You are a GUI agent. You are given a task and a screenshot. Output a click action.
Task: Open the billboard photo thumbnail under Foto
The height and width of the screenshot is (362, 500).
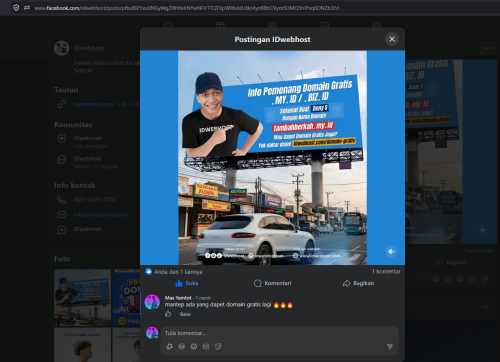click(83, 297)
